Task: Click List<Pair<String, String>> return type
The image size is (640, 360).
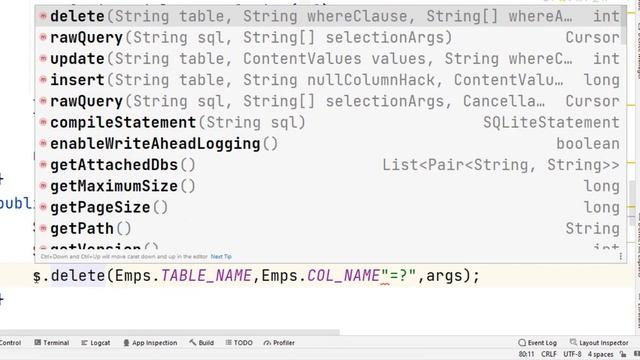Action: tap(501, 165)
